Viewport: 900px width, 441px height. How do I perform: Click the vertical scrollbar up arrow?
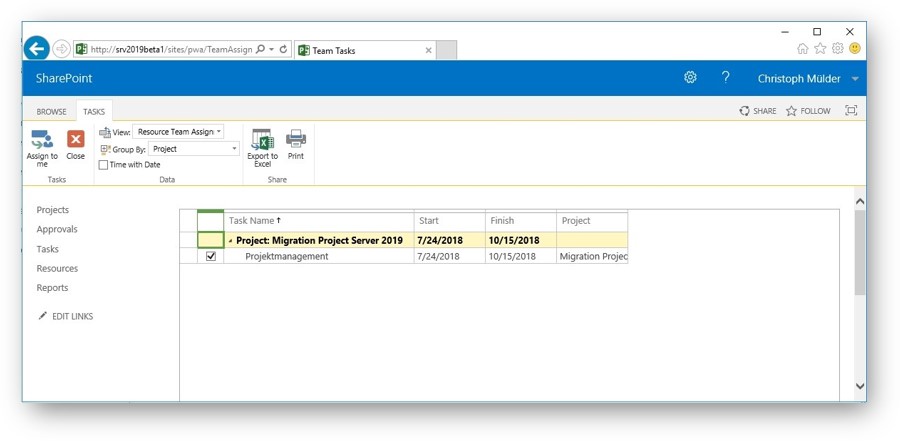pos(859,202)
